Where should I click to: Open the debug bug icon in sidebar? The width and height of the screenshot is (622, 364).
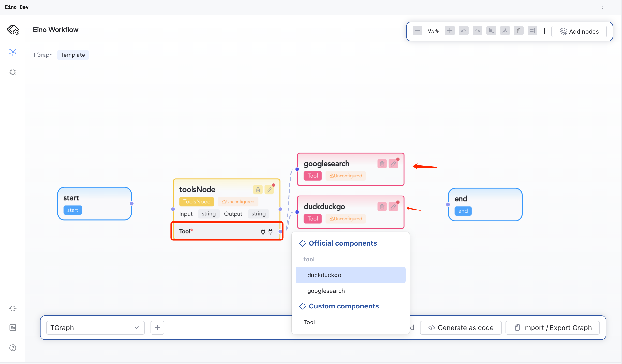[x=13, y=72]
